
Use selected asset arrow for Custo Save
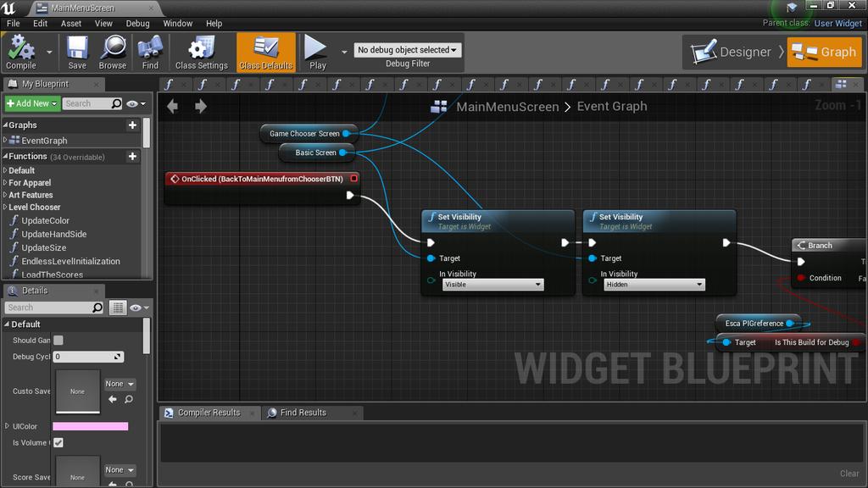point(113,399)
